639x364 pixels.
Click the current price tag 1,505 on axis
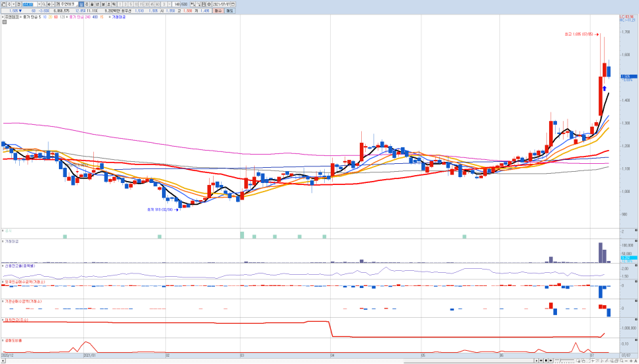tap(629, 76)
